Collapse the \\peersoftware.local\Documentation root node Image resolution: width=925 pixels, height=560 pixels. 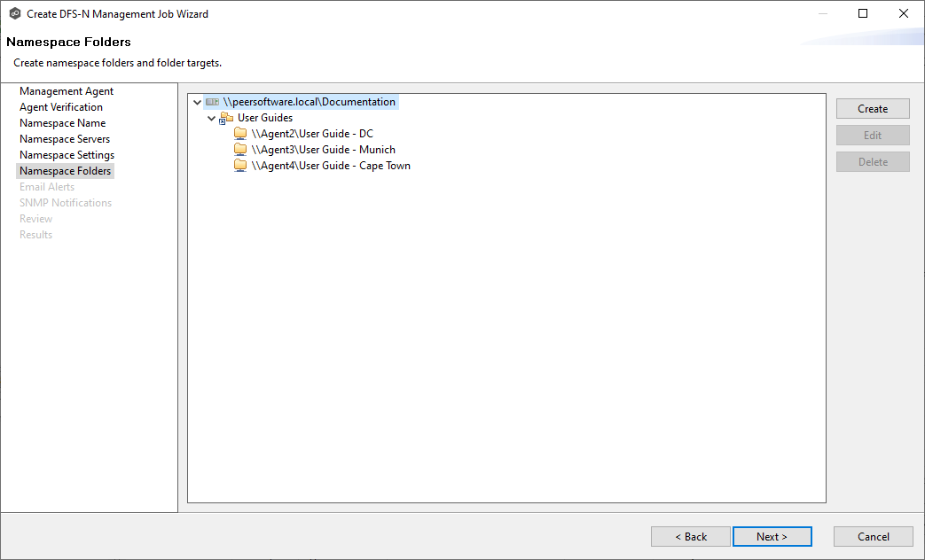[x=197, y=103]
